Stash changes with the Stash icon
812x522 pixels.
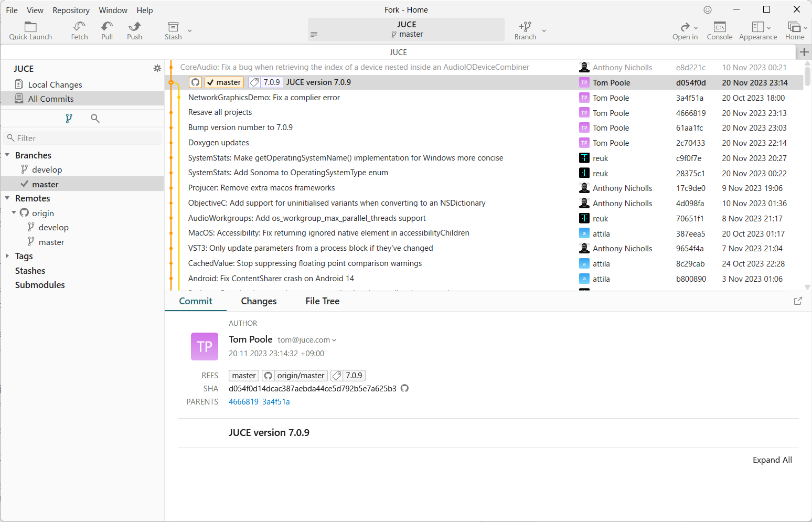173,31
